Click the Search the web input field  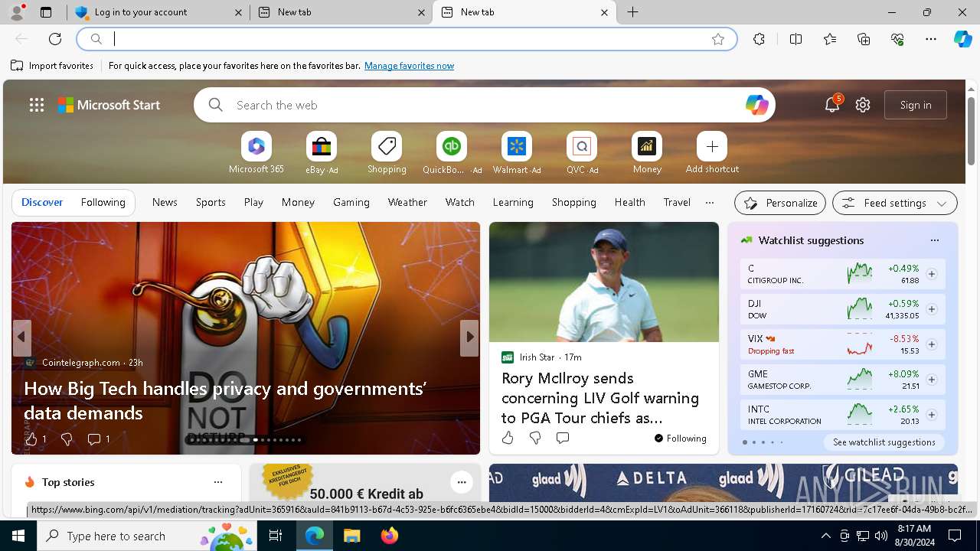(x=484, y=105)
